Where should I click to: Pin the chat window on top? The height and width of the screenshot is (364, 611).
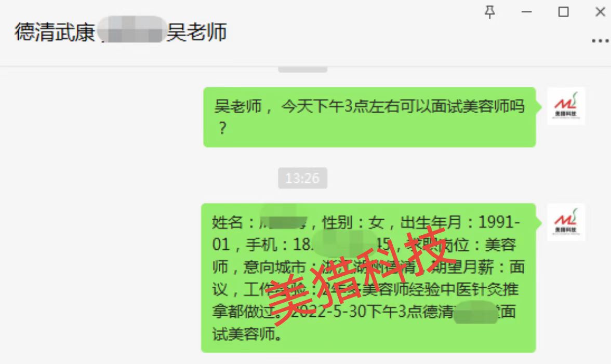pyautogui.click(x=490, y=12)
